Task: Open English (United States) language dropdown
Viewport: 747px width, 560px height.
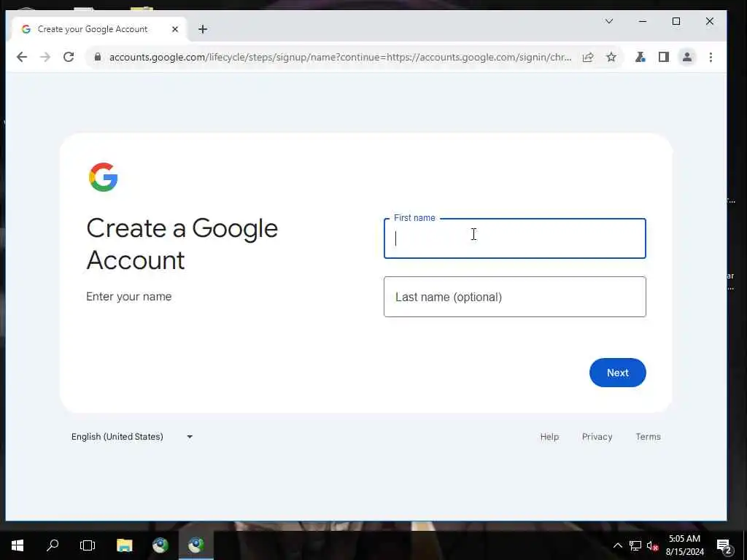Action: pyautogui.click(x=132, y=437)
